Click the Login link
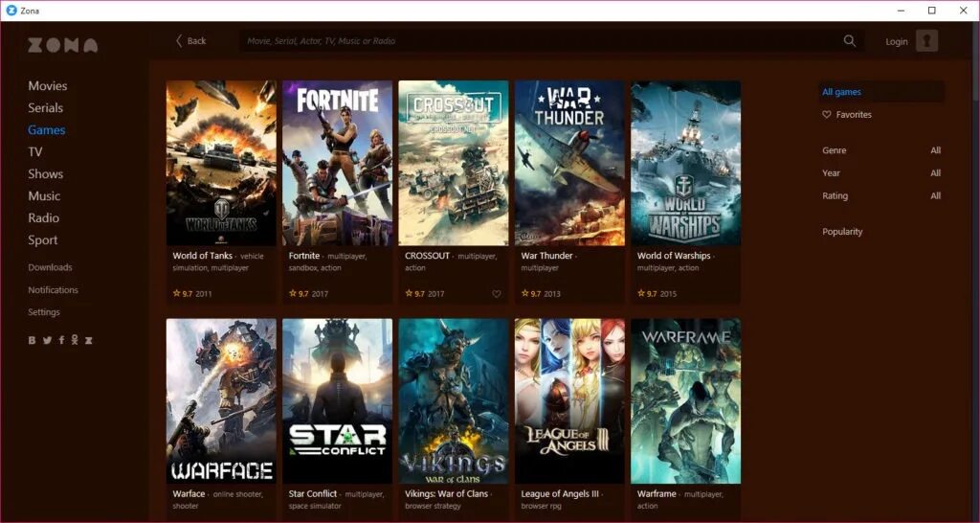Screen dimensions: 980x523 point(896,41)
